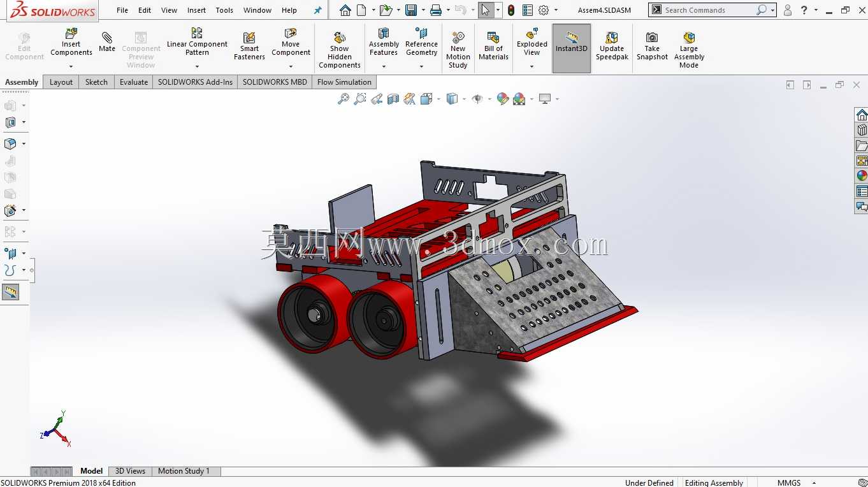Viewport: 868px width, 487px height.
Task: Click the Search Commands field
Action: point(707,10)
